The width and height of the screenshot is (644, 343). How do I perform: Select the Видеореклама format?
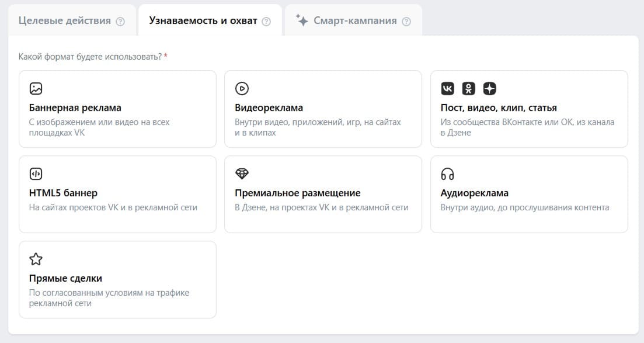click(x=323, y=109)
